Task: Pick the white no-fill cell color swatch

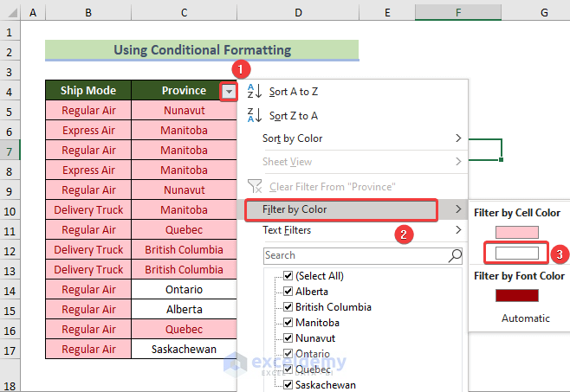Action: pos(517,254)
